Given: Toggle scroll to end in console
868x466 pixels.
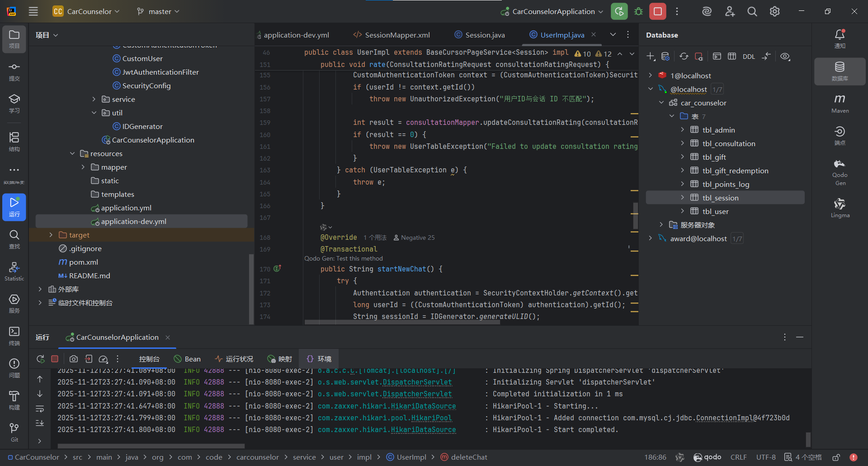Looking at the screenshot, I should coord(40,423).
